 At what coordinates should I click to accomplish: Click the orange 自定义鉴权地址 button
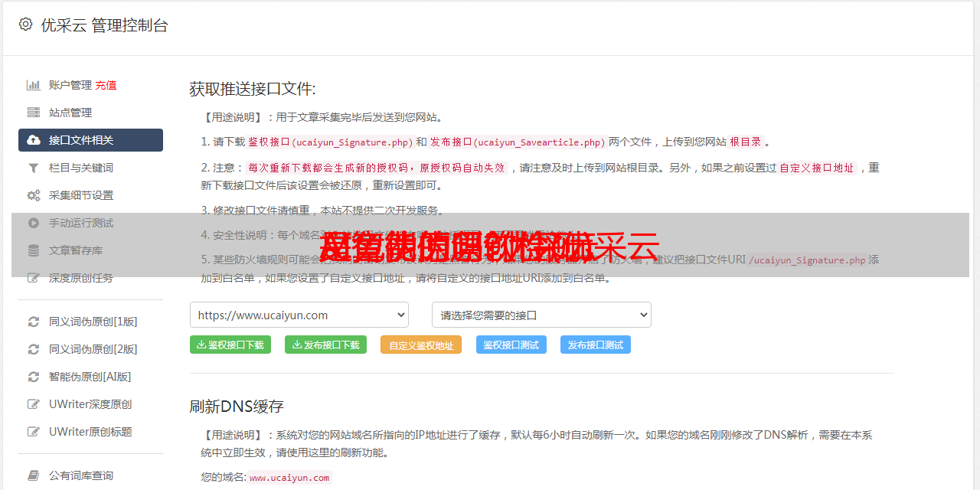point(421,345)
